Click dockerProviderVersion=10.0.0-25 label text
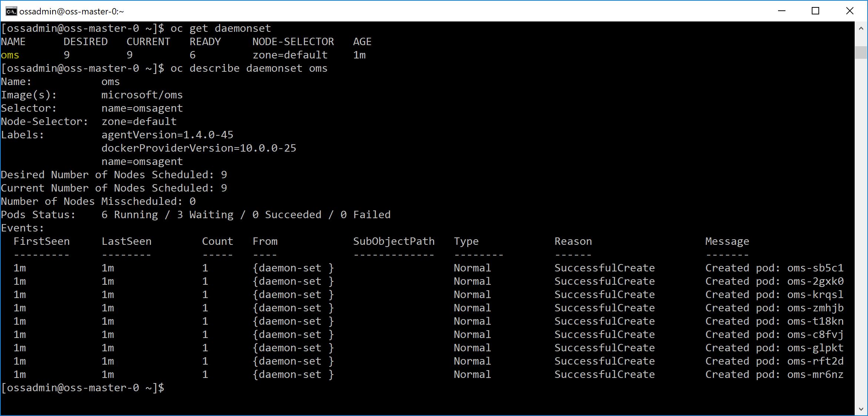This screenshot has width=868, height=416. tap(199, 148)
